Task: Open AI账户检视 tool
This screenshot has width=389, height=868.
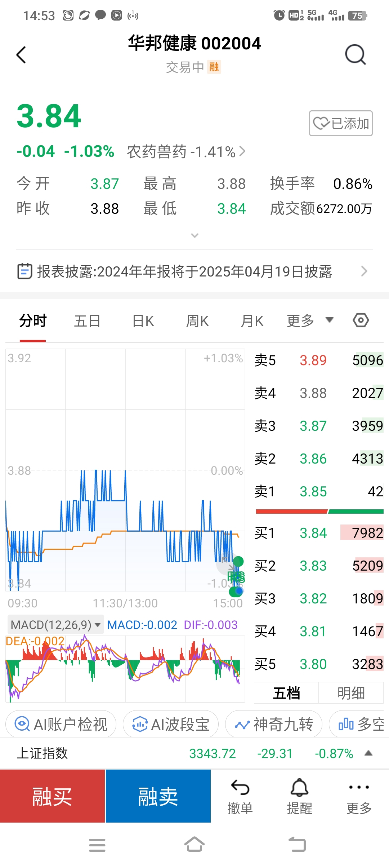Action: click(61, 724)
